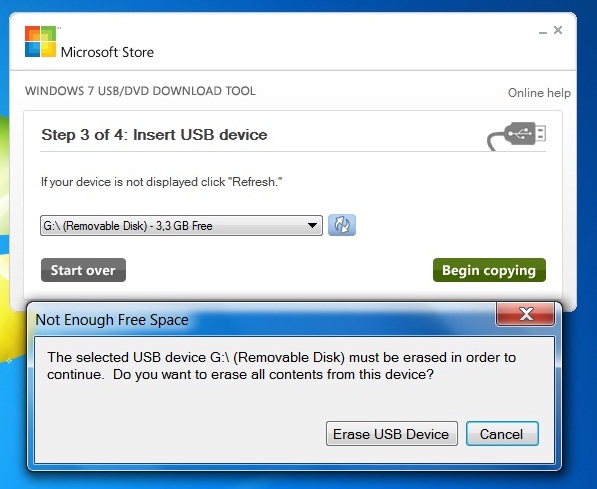
Task: Confirm with Erase USB Device button
Action: [391, 434]
